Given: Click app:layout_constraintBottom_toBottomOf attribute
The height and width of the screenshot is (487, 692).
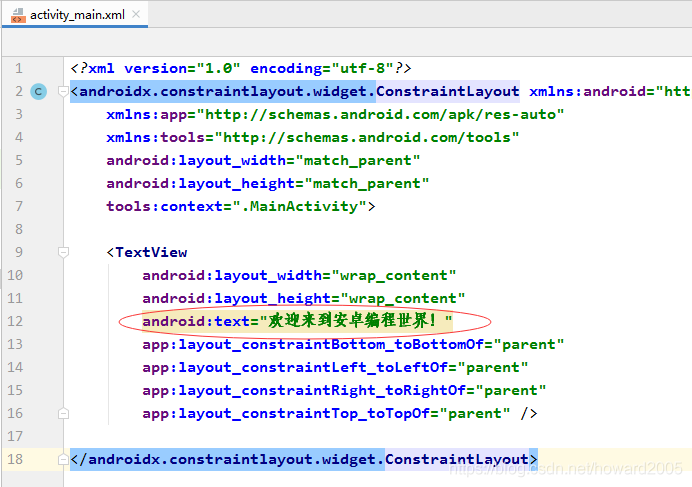Looking at the screenshot, I should coord(353,344).
